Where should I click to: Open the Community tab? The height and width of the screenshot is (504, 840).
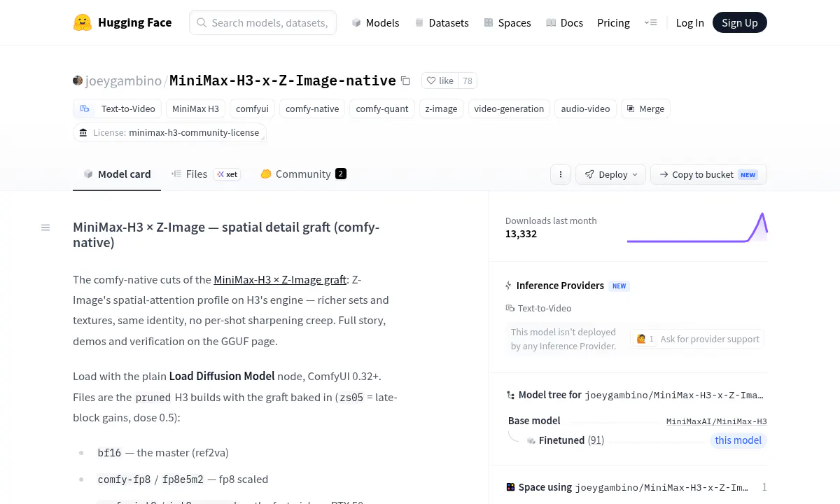click(x=303, y=174)
